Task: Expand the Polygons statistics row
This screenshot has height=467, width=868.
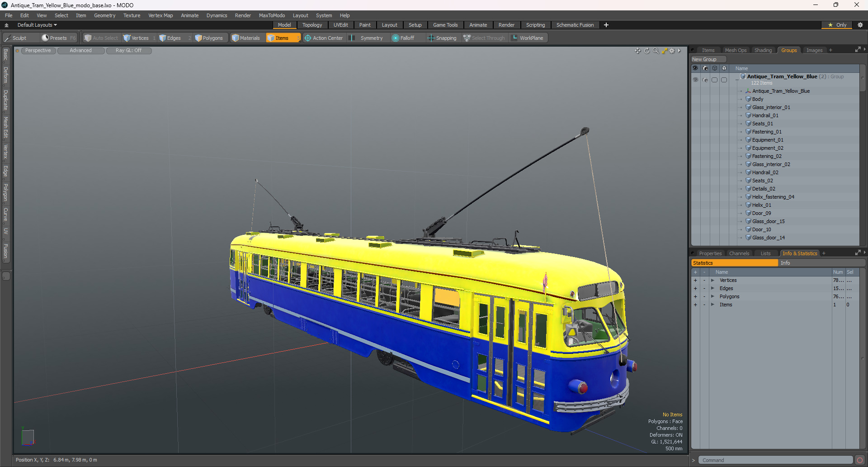Action: (x=712, y=296)
